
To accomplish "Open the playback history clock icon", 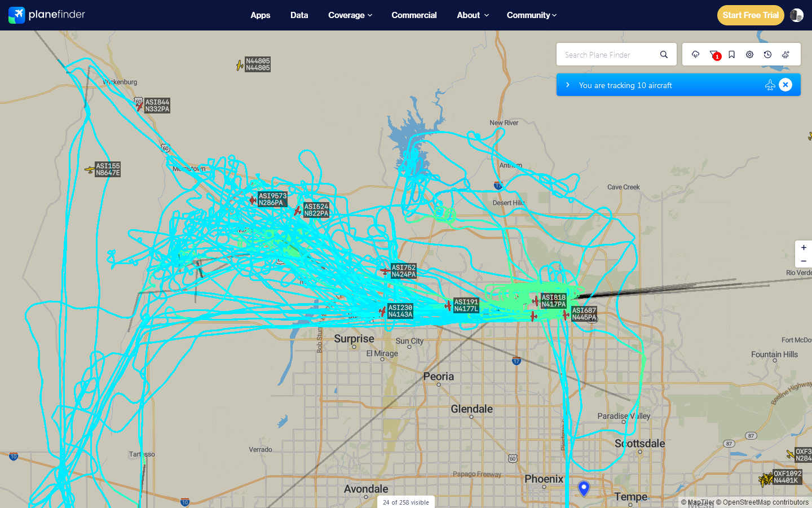I will click(x=767, y=55).
